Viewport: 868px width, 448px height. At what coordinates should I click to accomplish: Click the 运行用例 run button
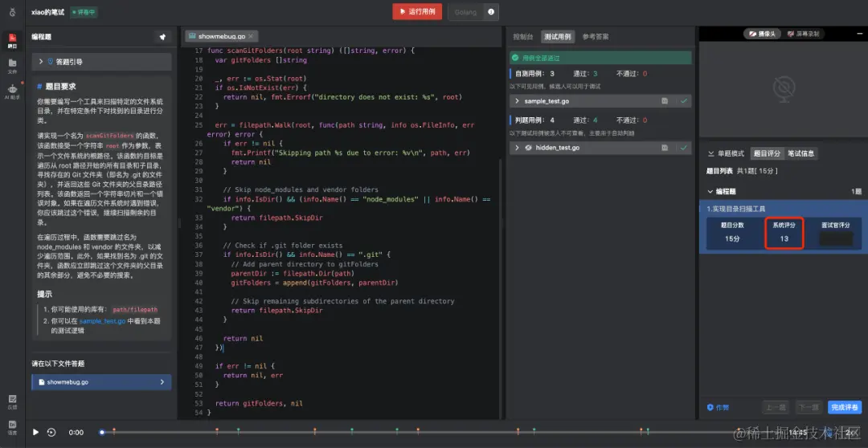click(x=417, y=11)
